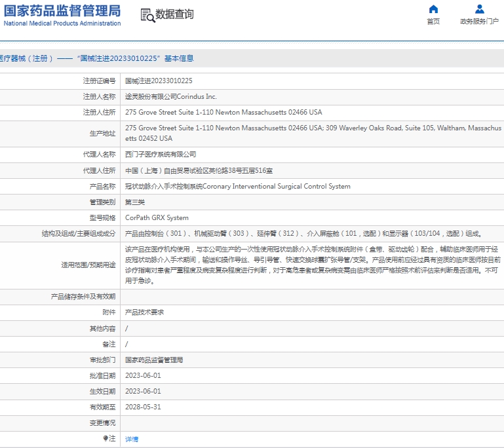Click the 型号规格 row label
Image resolution: width=504 pixels, height=448 pixels.
tap(102, 218)
